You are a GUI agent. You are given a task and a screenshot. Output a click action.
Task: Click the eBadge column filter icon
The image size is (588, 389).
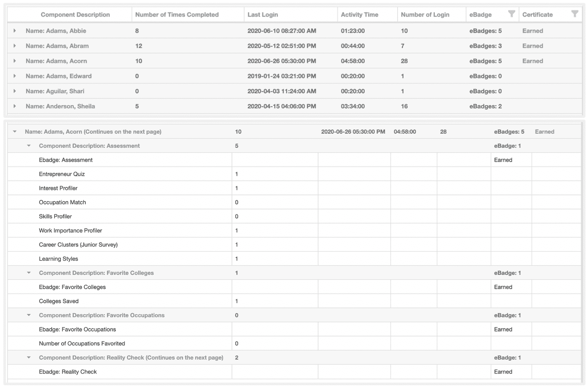tap(511, 14)
